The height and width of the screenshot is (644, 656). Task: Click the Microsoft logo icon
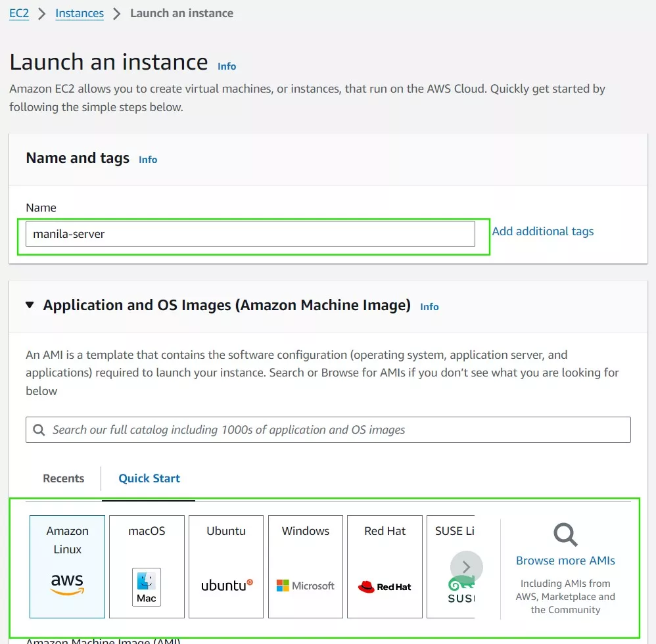[x=306, y=586]
